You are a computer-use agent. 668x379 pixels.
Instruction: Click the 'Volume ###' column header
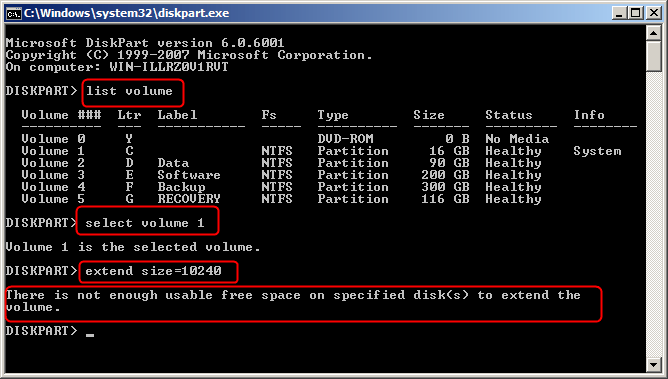tap(61, 115)
